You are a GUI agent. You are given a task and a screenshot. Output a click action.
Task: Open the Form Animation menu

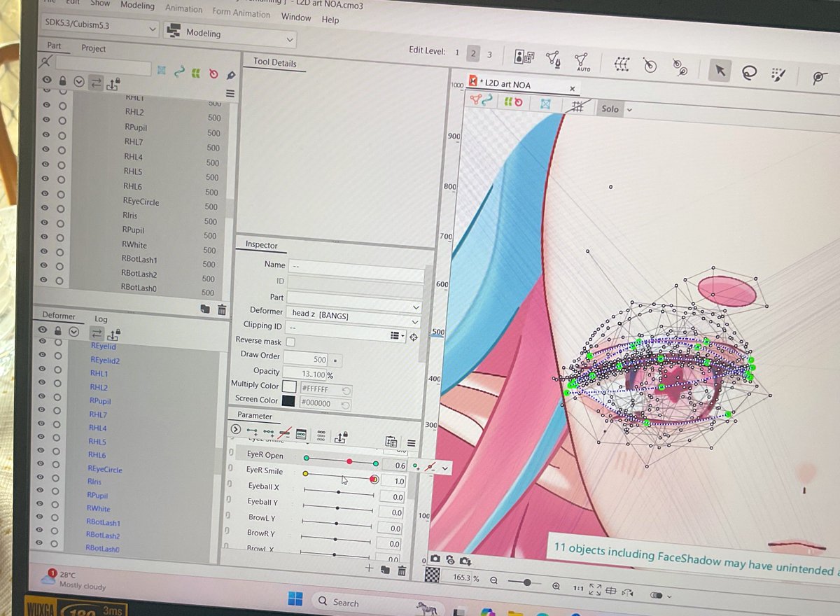241,13
